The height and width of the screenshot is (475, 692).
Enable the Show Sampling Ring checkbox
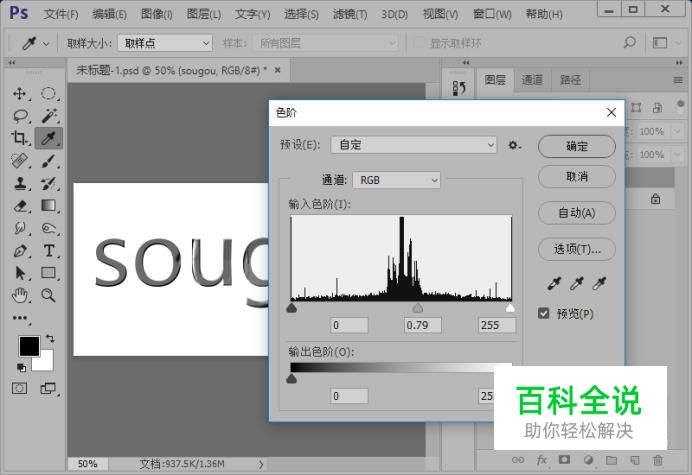click(x=418, y=43)
